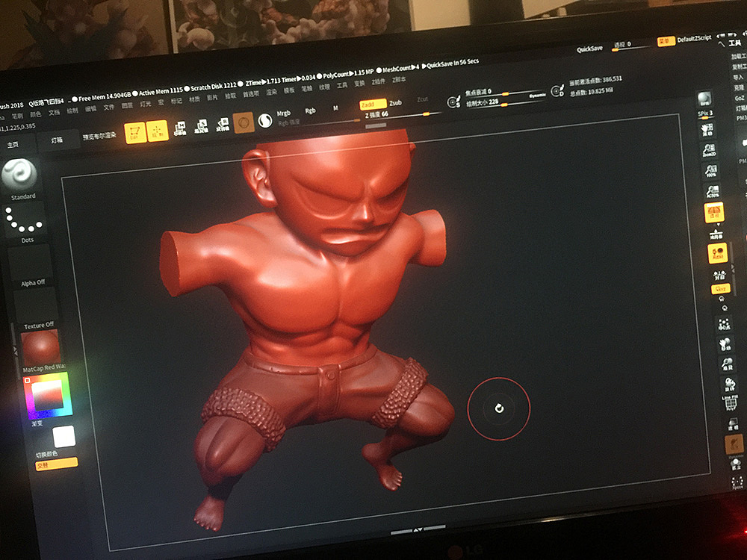This screenshot has height=560, width=747.
Task: Open the Standard brush selector
Action: tap(19, 175)
